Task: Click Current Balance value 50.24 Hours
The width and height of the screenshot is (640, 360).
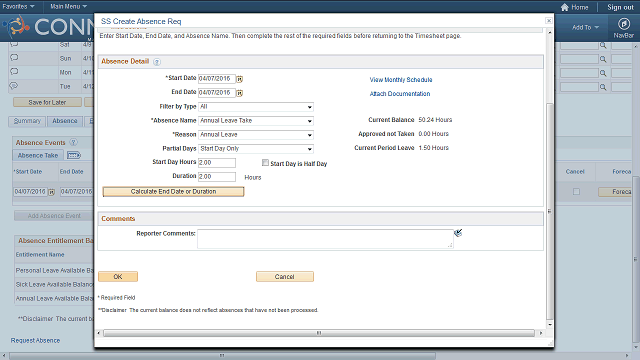Action: 435,120
